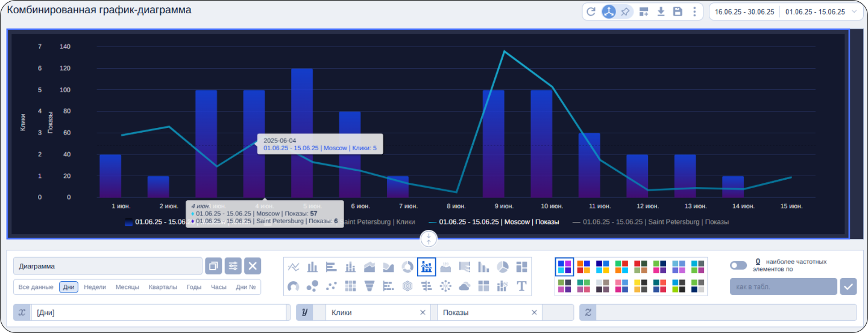Save the chart with the floppy disk icon
Viewport: 868px width, 333px height.
pyautogui.click(x=678, y=11)
